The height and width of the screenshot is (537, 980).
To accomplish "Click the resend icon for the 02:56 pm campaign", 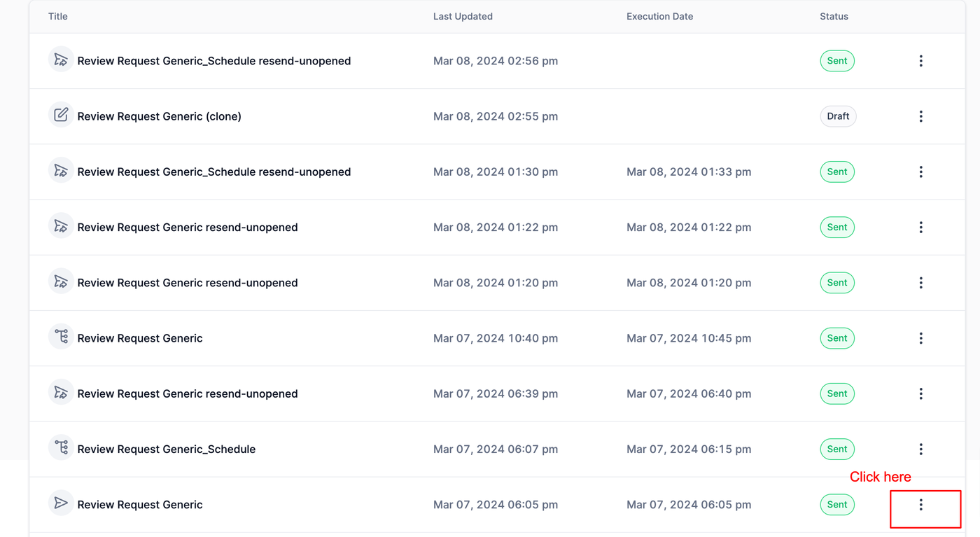I will (x=61, y=60).
